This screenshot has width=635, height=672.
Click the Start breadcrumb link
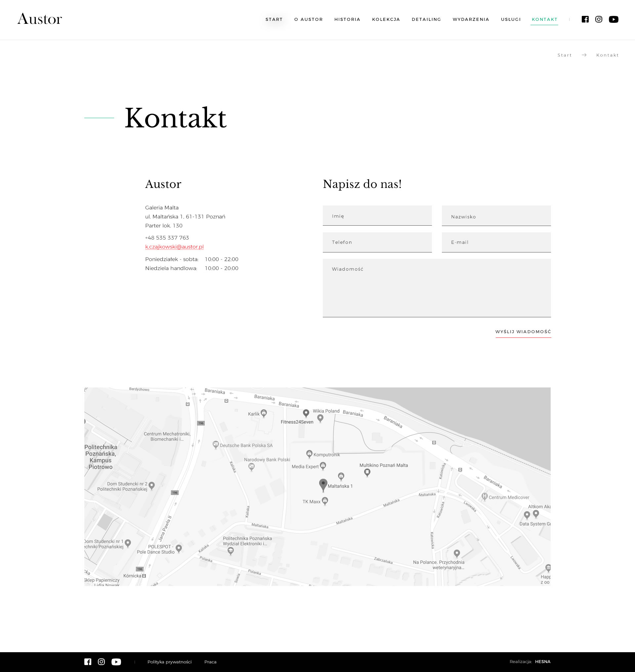tap(564, 55)
